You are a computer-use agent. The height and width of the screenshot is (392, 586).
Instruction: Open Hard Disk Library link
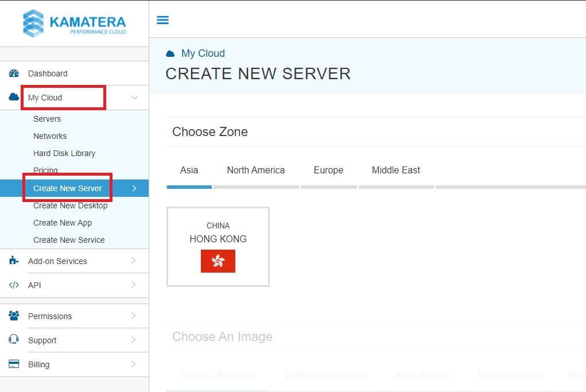64,153
